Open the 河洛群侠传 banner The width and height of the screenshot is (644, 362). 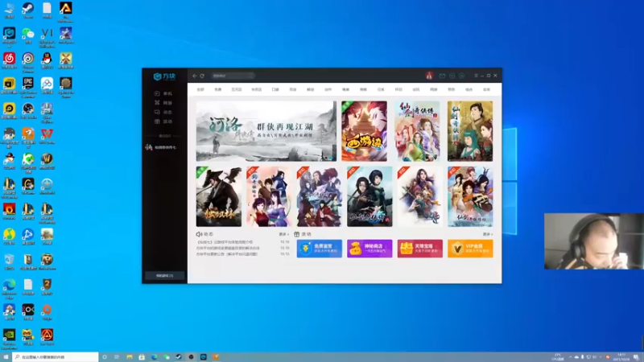coord(266,131)
